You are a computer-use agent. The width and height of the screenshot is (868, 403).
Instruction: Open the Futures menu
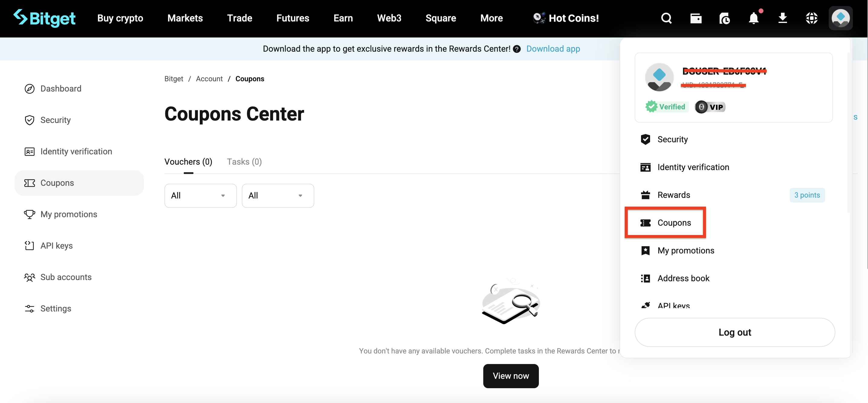pyautogui.click(x=293, y=18)
